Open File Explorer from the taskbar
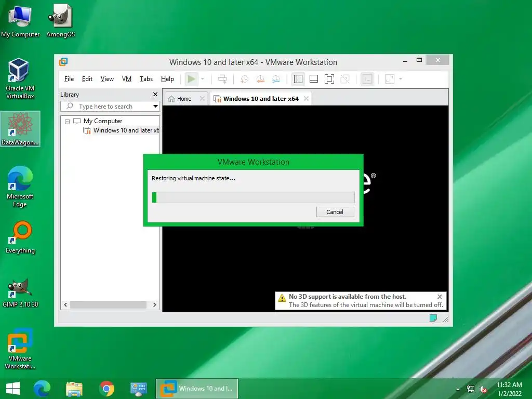 [74, 389]
